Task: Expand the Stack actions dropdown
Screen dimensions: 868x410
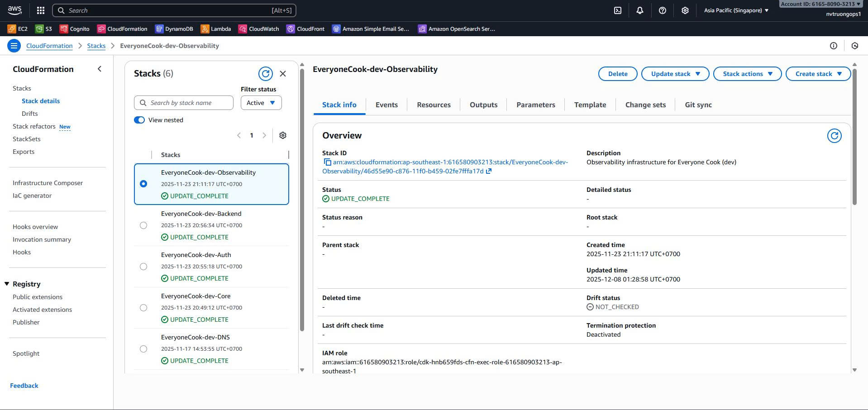Action: 747,74
